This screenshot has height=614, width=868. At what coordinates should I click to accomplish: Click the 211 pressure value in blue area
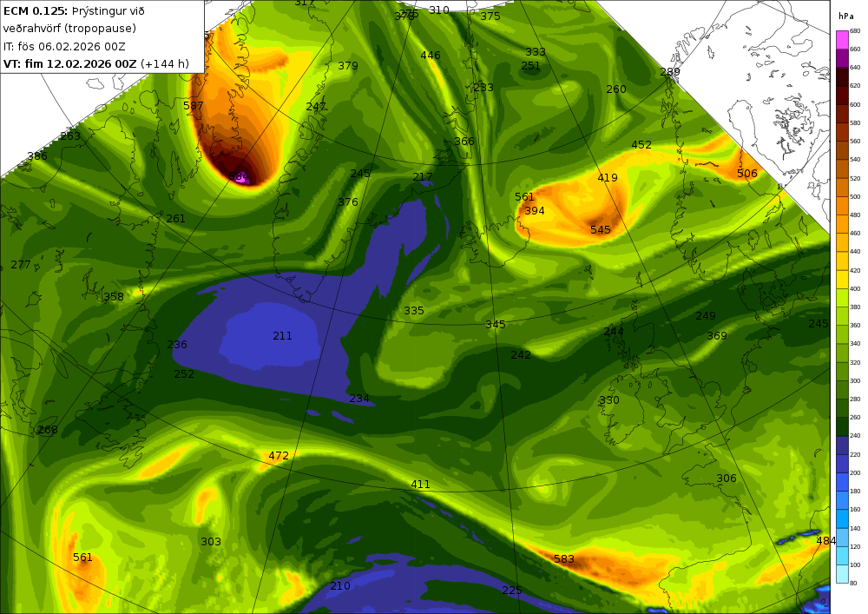pos(282,336)
